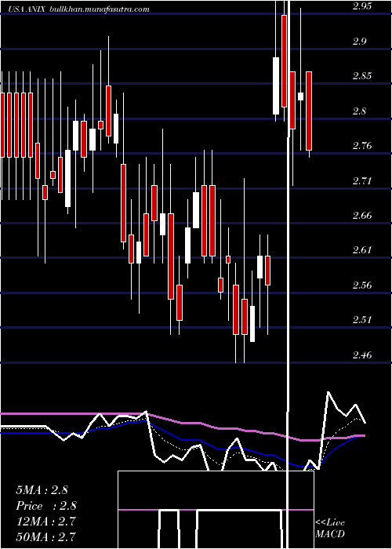Viewport: 392px width, 549px height.
Task: Click the '<<Live MACD' label
Action: point(330,529)
